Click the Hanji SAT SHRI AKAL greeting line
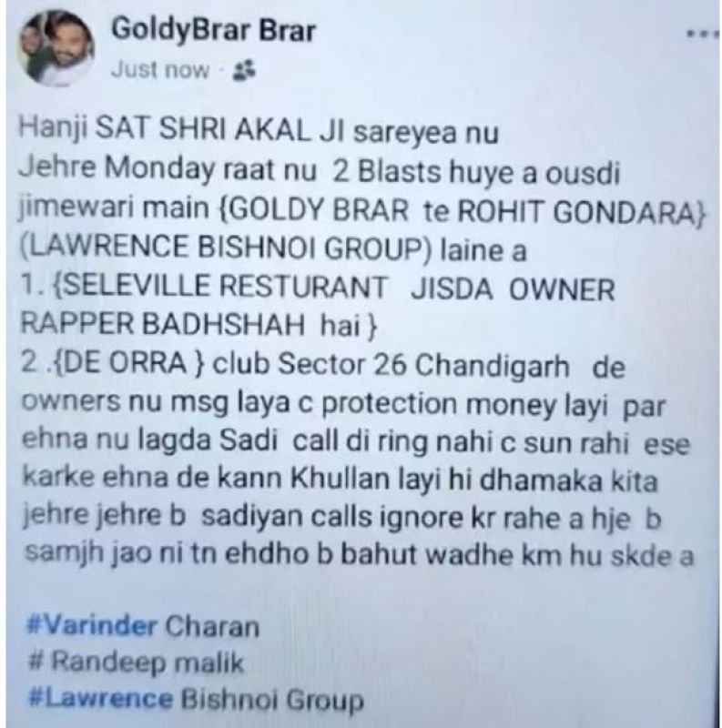 pyautogui.click(x=259, y=131)
